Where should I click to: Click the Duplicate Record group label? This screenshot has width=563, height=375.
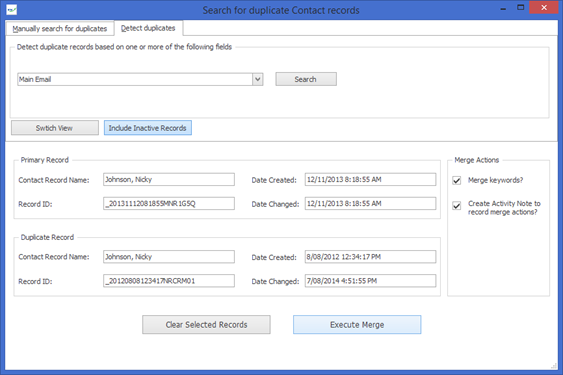point(47,237)
